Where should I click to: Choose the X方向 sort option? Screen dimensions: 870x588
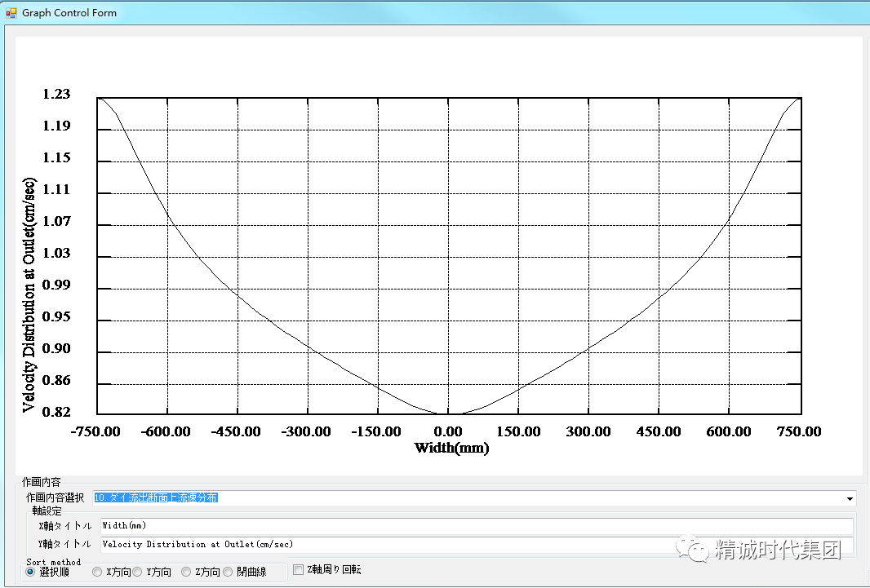[x=97, y=572]
